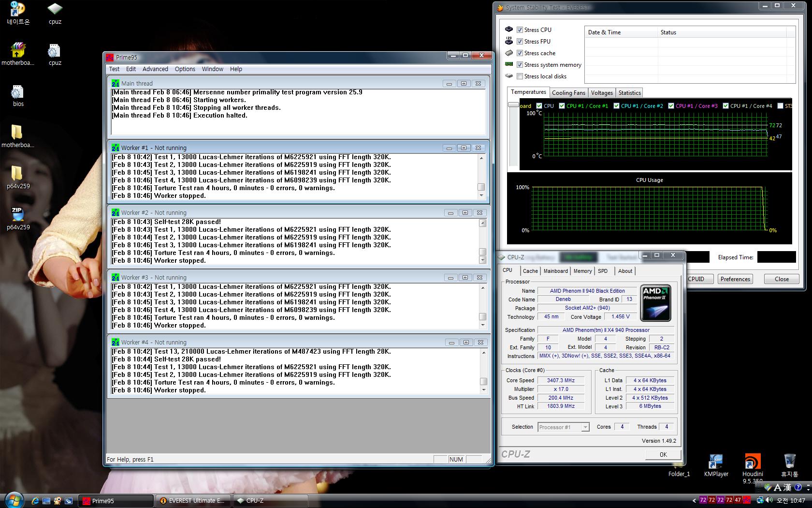The height and width of the screenshot is (508, 812).
Task: Open Prime95 Window menu
Action: click(213, 69)
